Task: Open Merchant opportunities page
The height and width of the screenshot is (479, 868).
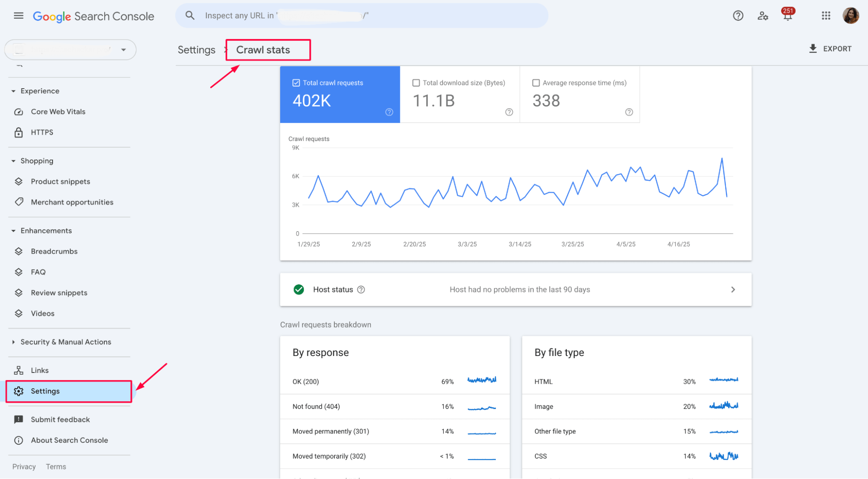Action: 72,202
